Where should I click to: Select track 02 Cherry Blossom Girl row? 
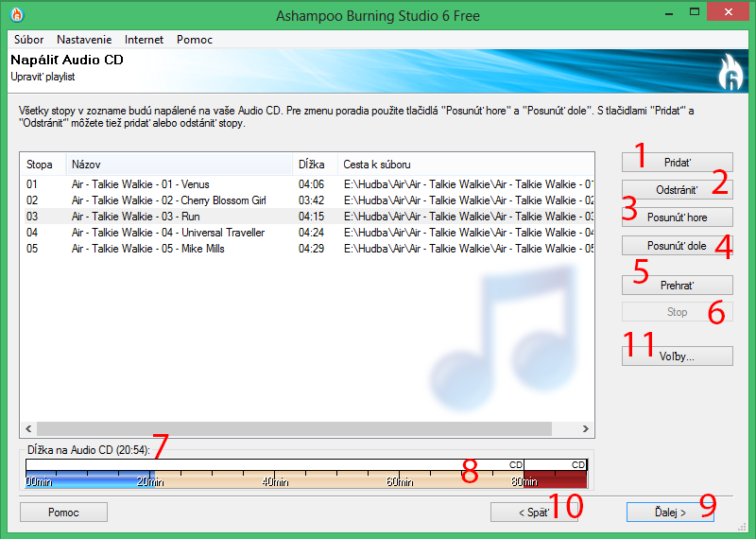click(307, 200)
